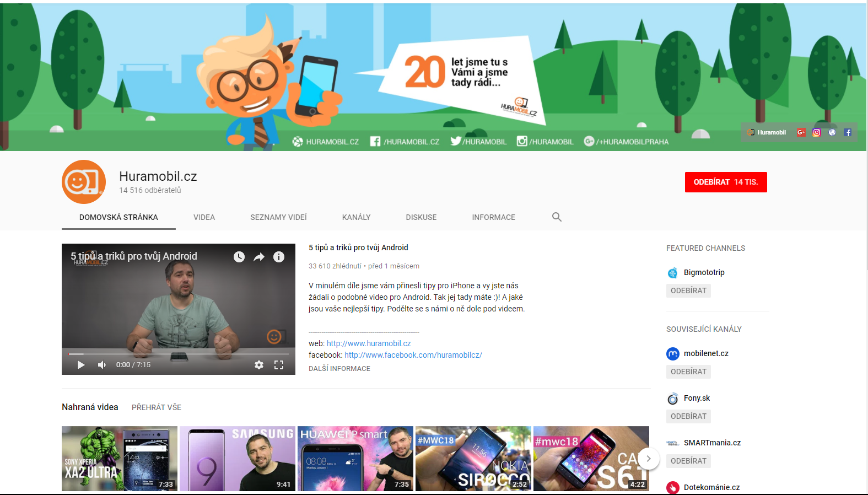Search the channel with the magnifier icon
Screen dimensions: 868x495
click(x=557, y=217)
